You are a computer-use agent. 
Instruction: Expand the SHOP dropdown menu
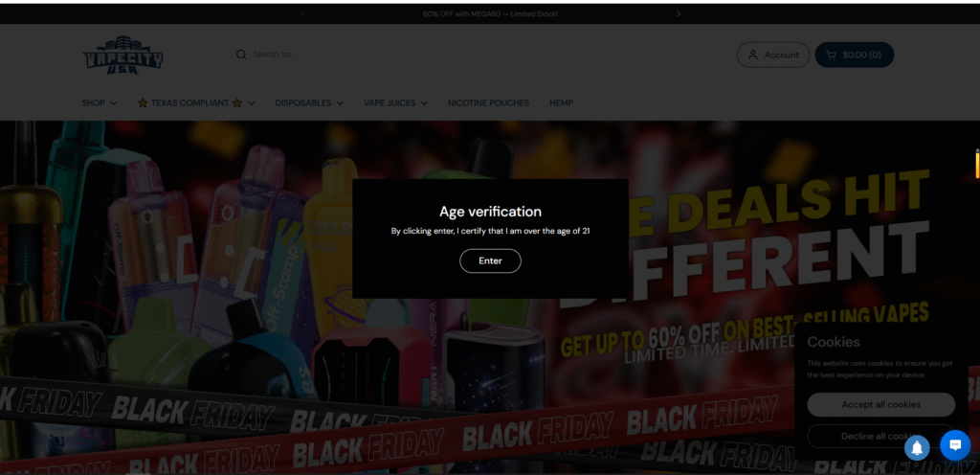(99, 102)
